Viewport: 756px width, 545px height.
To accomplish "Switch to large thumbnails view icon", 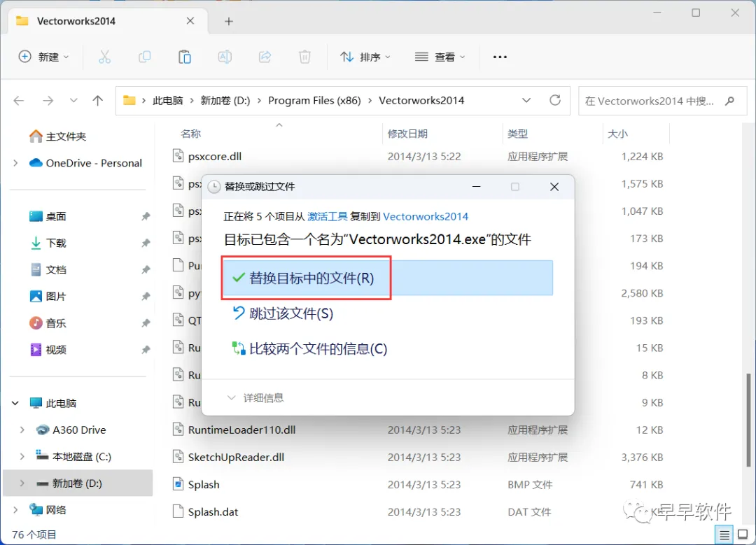I will (743, 535).
